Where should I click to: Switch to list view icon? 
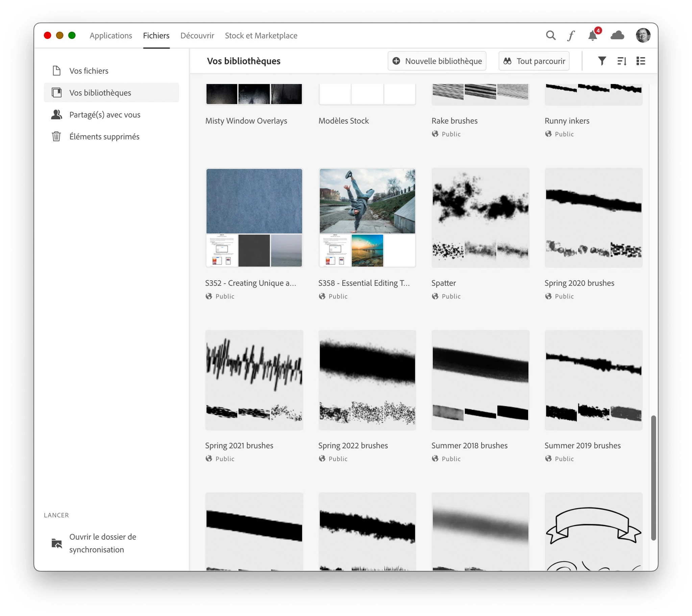pyautogui.click(x=641, y=61)
